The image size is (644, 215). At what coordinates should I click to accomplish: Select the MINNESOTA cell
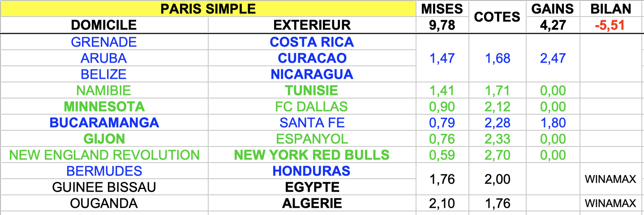pyautogui.click(x=104, y=107)
